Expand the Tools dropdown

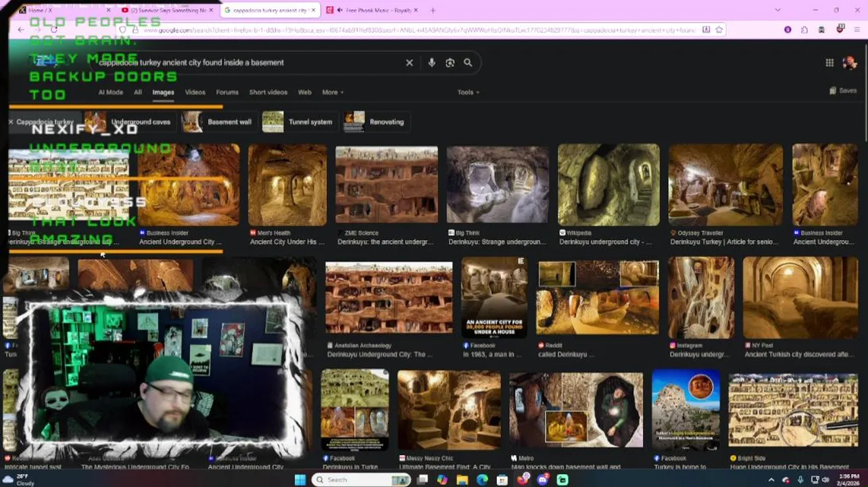coord(468,92)
